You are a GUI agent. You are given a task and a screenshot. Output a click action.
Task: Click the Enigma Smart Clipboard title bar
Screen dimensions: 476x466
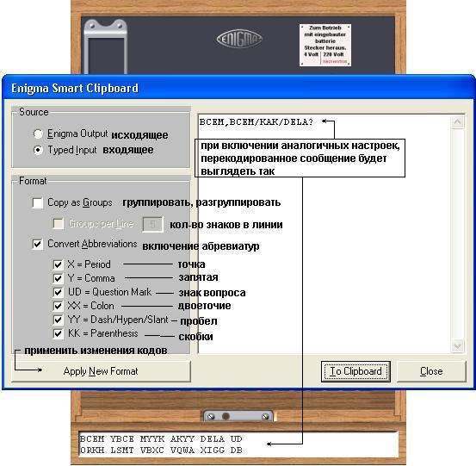[238, 88]
